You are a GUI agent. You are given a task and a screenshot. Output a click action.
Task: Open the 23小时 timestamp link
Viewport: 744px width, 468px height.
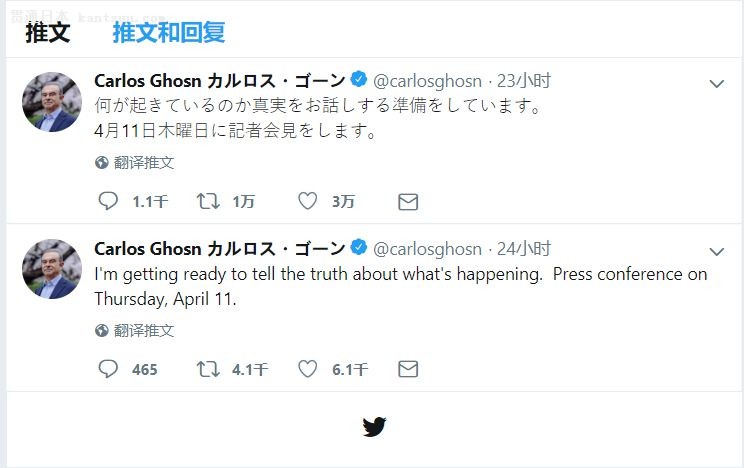click(x=524, y=81)
